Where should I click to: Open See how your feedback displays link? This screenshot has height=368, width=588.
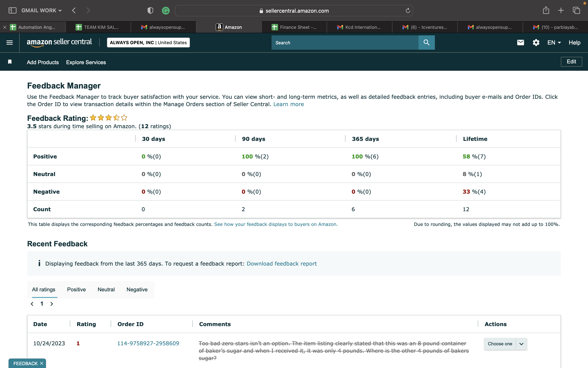(x=276, y=224)
